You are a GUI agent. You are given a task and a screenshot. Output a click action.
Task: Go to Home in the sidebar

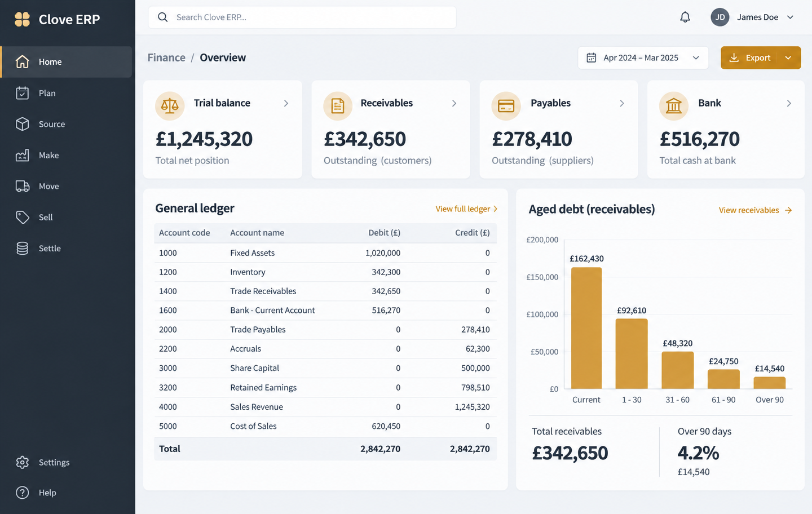coord(66,62)
